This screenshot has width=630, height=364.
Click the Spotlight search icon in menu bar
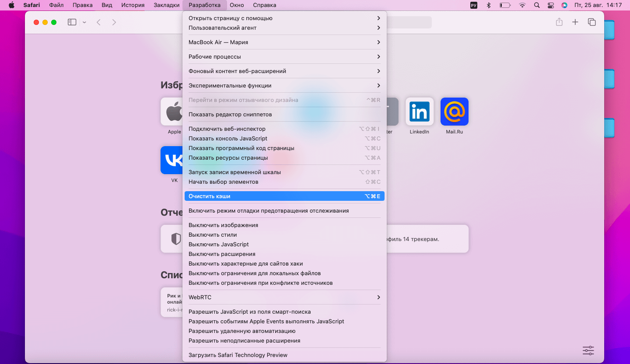tap(537, 5)
